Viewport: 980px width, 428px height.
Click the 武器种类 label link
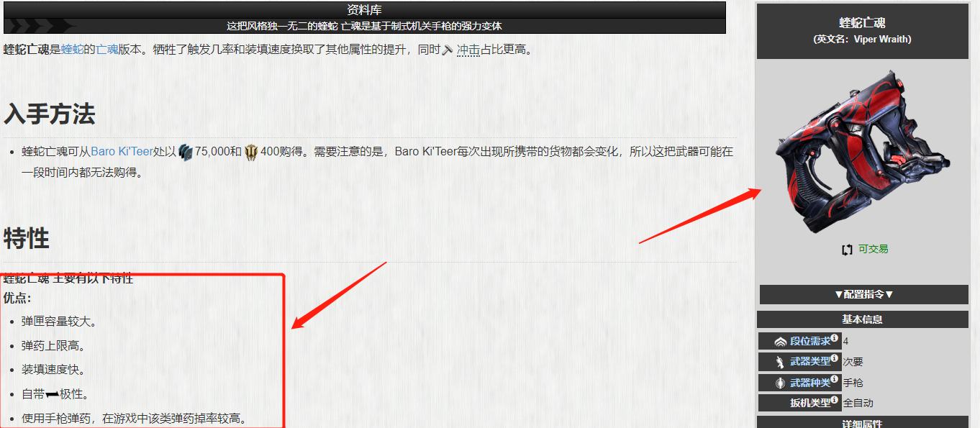click(810, 383)
